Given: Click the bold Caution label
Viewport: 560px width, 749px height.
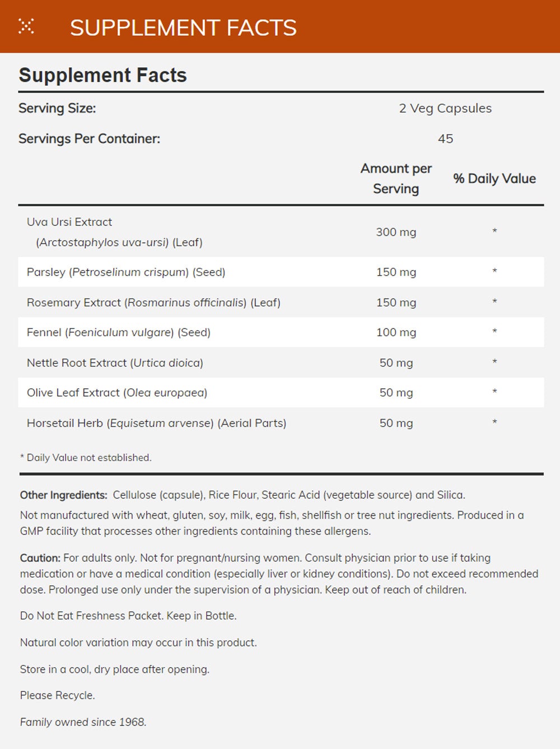Looking at the screenshot, I should point(40,558).
